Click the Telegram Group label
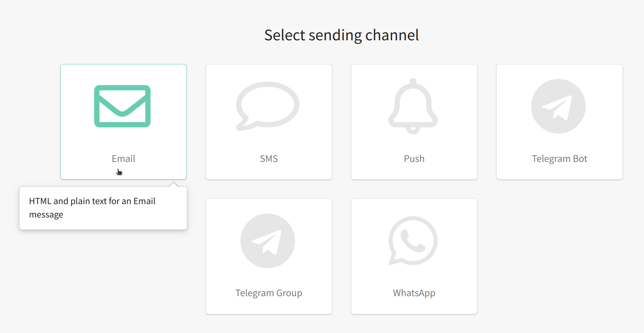This screenshot has width=644, height=333. pos(269,293)
